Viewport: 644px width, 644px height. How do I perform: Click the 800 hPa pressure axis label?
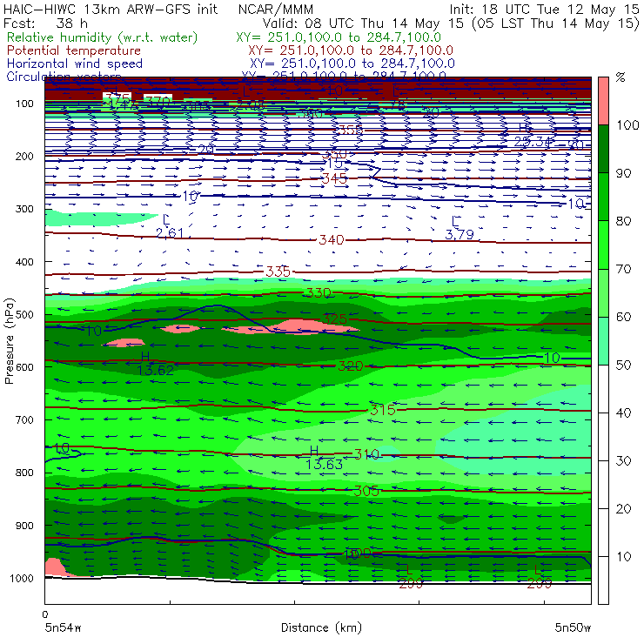click(24, 473)
